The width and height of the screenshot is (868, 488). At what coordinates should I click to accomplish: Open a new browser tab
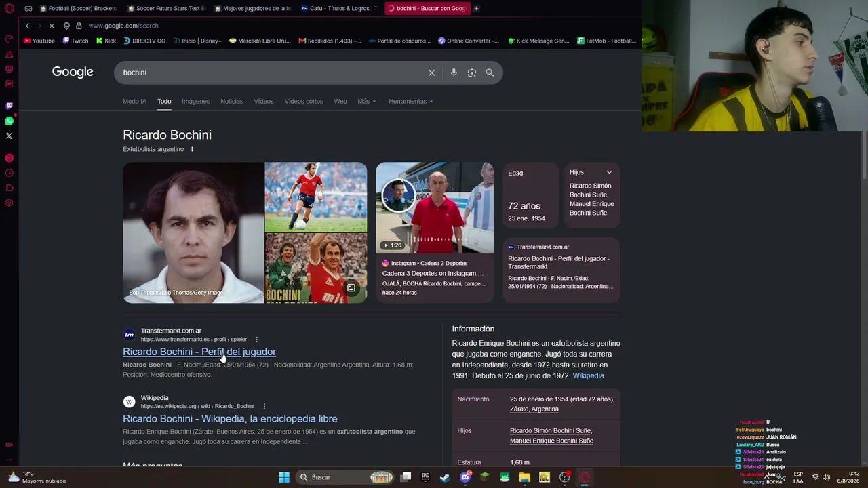pyautogui.click(x=476, y=8)
